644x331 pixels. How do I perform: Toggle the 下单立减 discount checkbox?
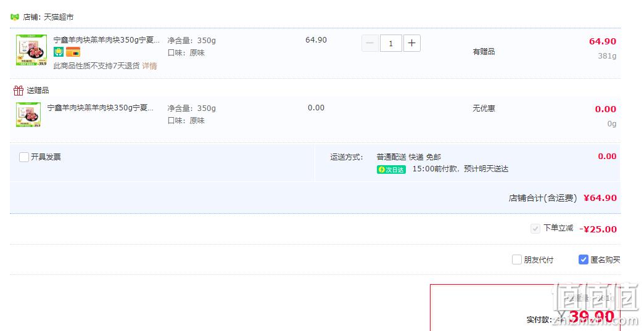click(x=535, y=229)
